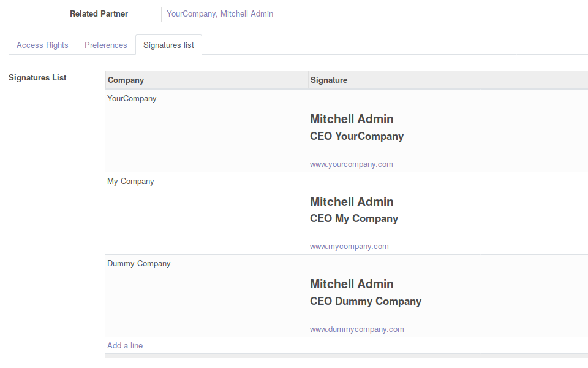Screen dimensions: 588x368
Task: Open www.yourcompany.com link
Action: (x=352, y=164)
